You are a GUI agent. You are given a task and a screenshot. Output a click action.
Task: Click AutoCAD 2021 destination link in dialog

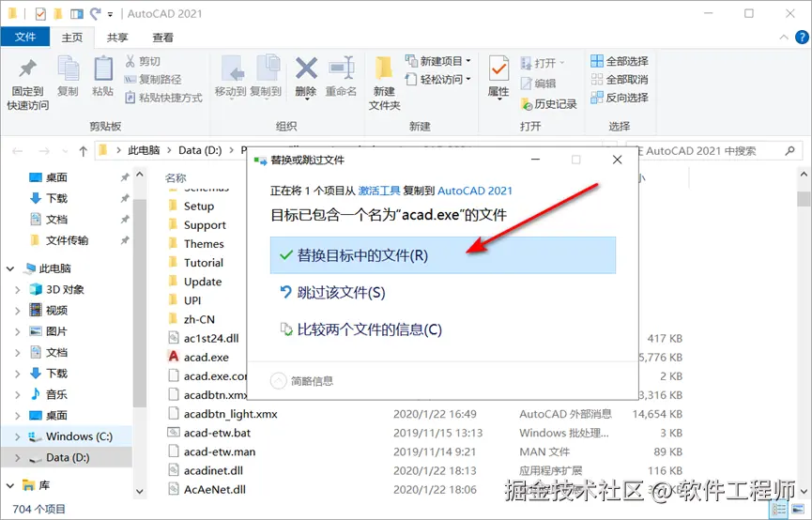475,191
